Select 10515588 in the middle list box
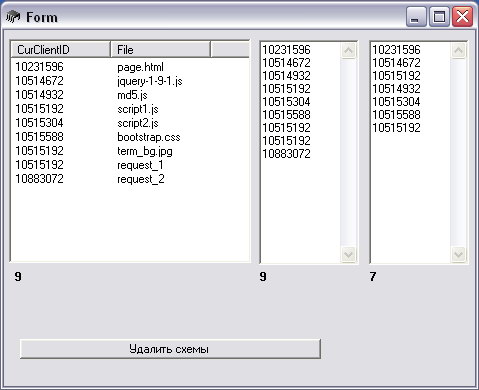 286,115
